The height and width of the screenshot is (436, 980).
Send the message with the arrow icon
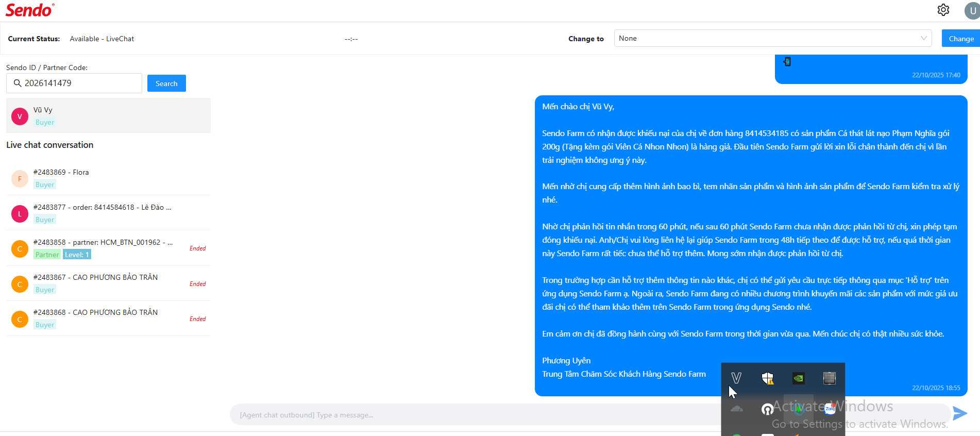click(960, 413)
